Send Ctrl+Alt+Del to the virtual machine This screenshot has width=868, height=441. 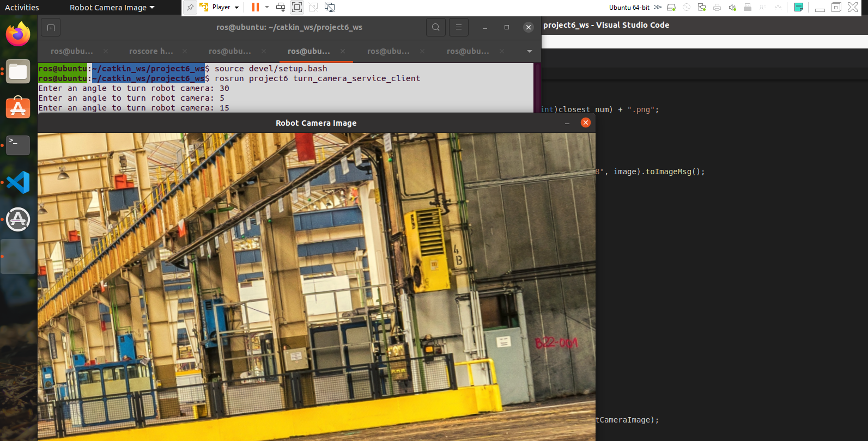[x=281, y=7]
